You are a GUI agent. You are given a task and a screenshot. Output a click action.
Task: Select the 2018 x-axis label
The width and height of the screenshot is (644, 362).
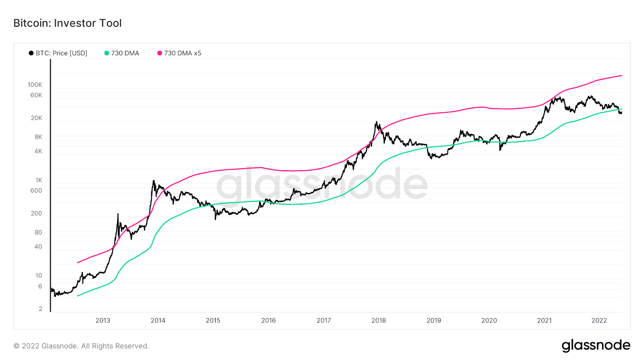point(378,321)
